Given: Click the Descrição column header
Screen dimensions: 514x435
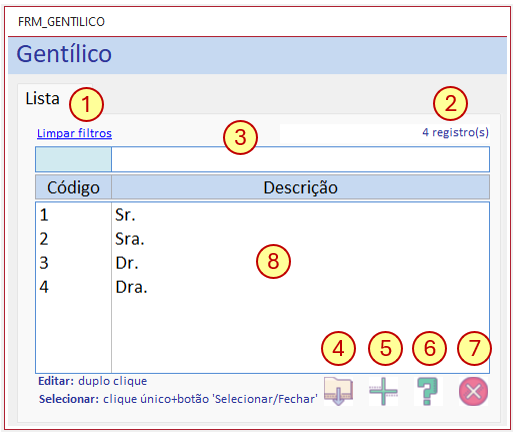Looking at the screenshot, I should [300, 187].
